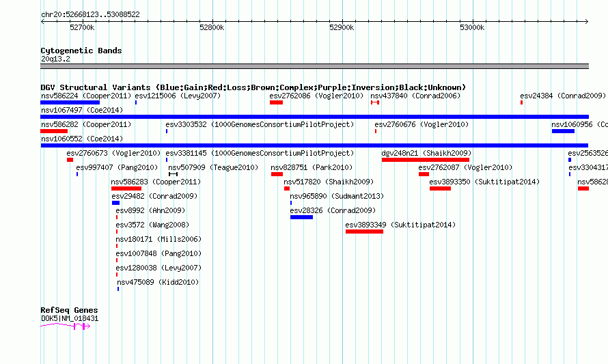Viewport: 608px width, 364px height.
Task: Open the esv1215006 (Levy2007) variant label
Action: point(178,96)
